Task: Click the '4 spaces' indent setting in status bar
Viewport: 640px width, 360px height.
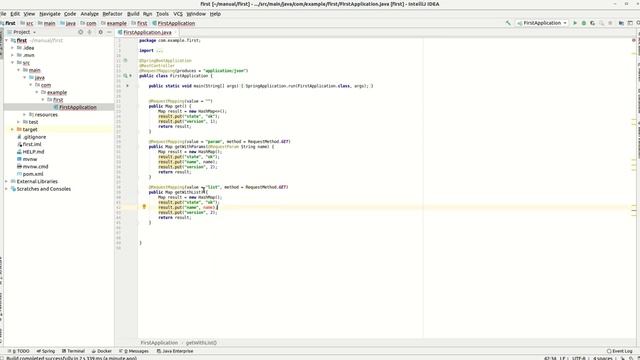Action: coord(603,358)
